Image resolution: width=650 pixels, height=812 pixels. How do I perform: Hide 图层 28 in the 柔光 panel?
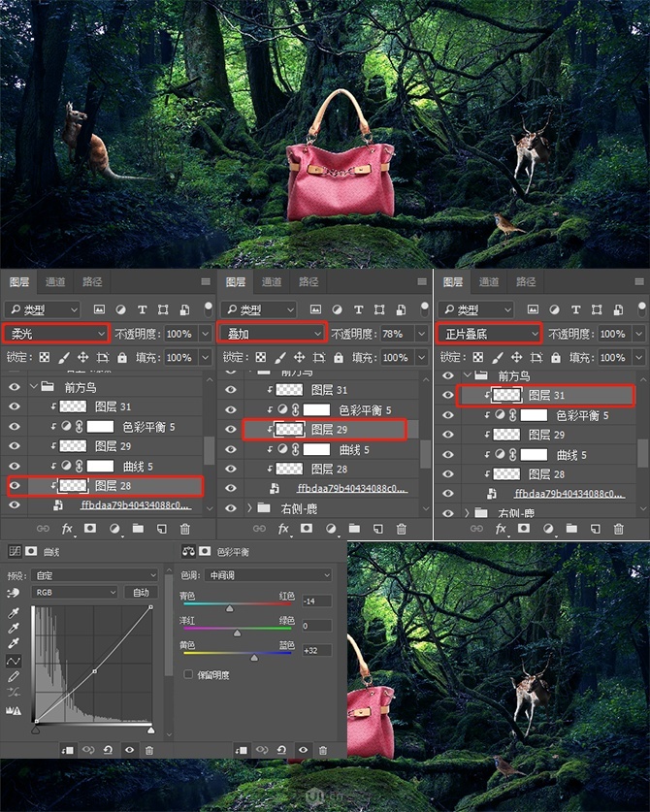pyautogui.click(x=15, y=485)
